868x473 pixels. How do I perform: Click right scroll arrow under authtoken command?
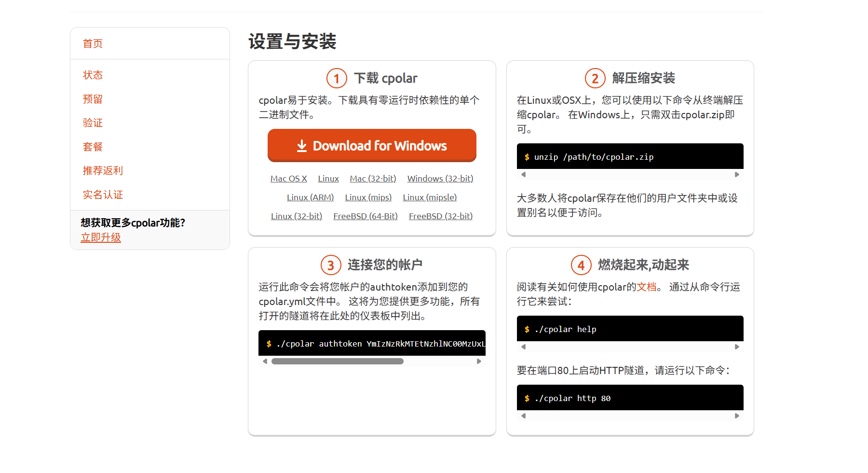pos(479,362)
